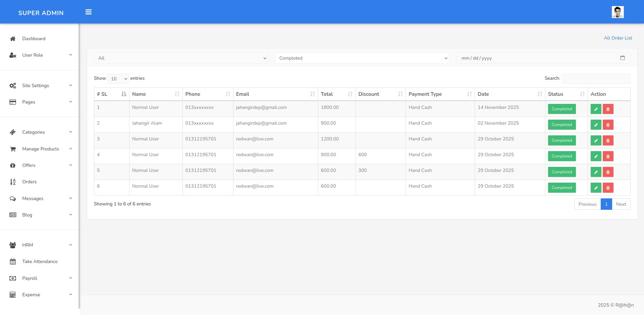Click the All Order List link
Screen dimensions: 644x315
[618, 38]
